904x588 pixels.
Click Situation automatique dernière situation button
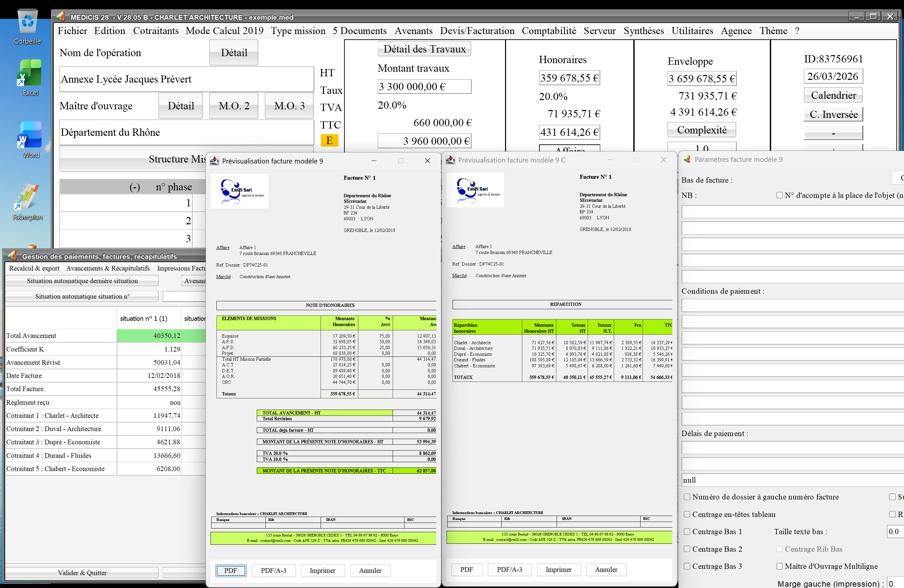coord(82,281)
